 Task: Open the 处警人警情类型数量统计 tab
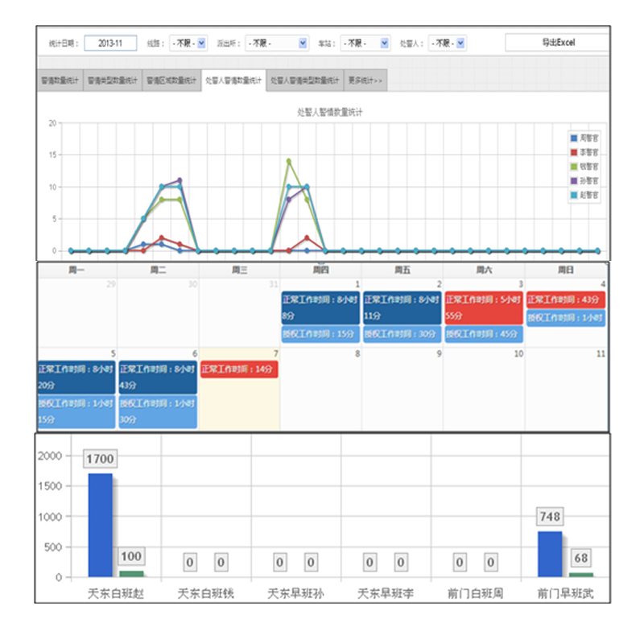(x=304, y=80)
